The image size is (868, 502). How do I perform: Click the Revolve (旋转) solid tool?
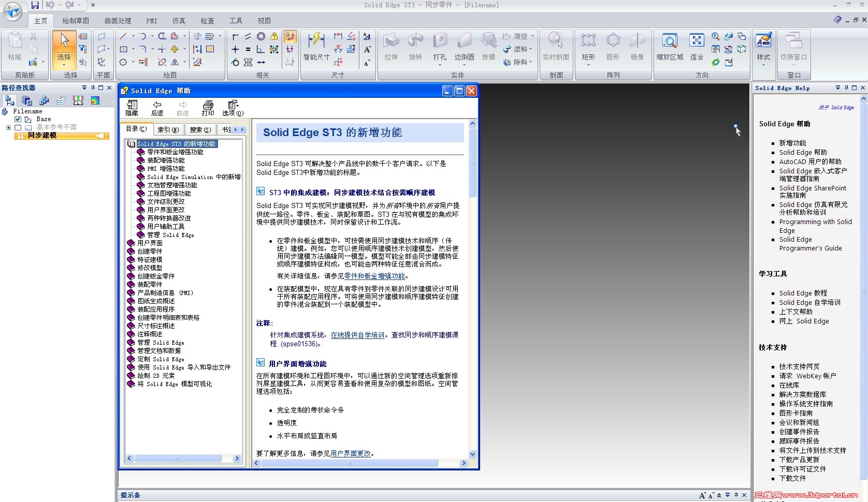(415, 47)
